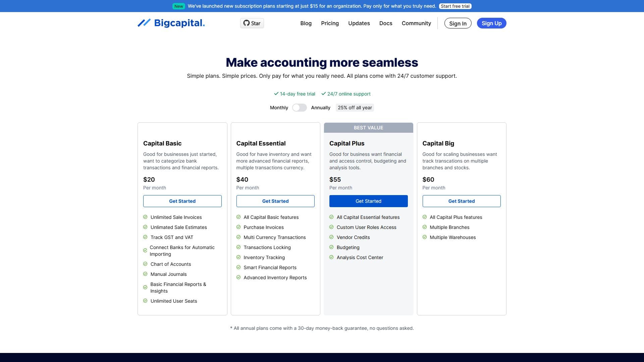Screen dimensions: 644x362
Task: Click check icon beside Smart Financial Reports
Action: (x=238, y=267)
